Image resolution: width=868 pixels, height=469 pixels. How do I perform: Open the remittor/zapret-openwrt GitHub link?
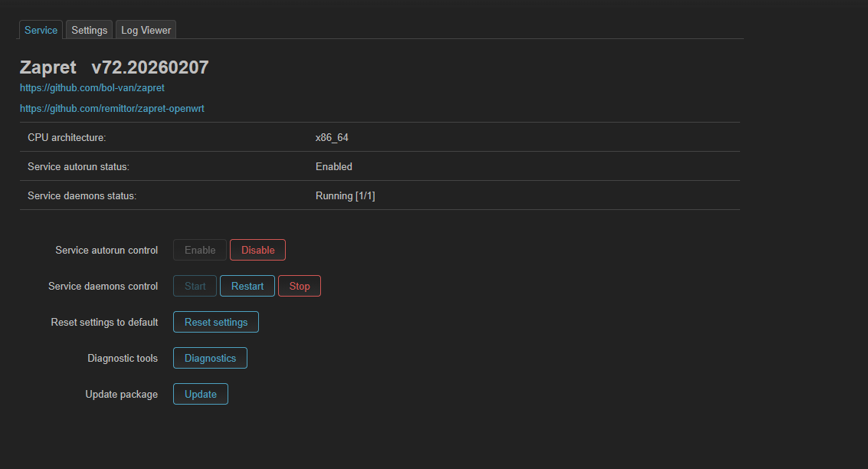coord(112,109)
